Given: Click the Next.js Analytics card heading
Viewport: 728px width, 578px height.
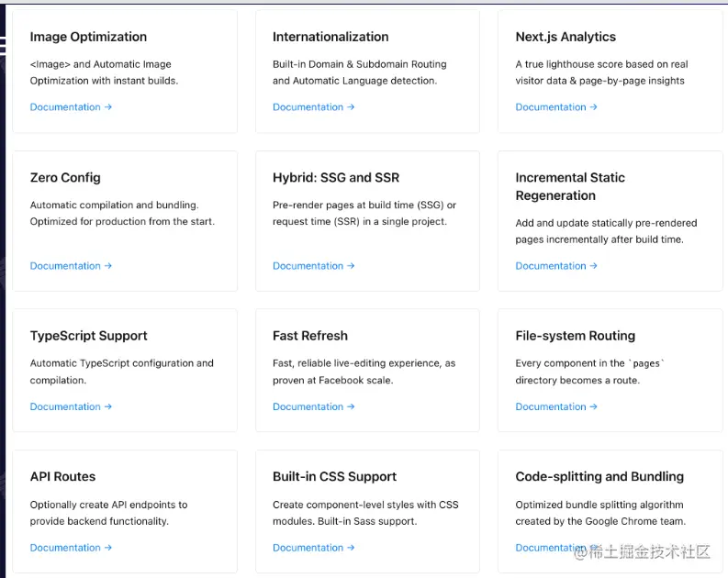Looking at the screenshot, I should tap(566, 37).
